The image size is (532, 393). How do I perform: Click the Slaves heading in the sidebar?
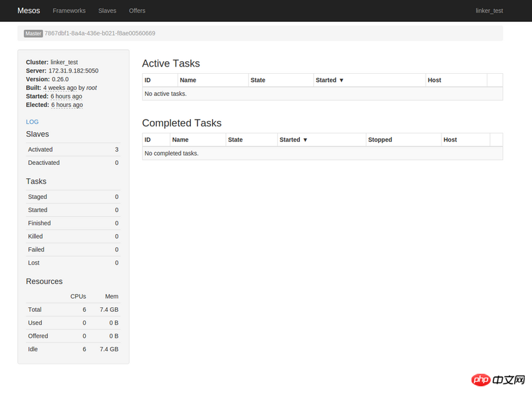[37, 134]
